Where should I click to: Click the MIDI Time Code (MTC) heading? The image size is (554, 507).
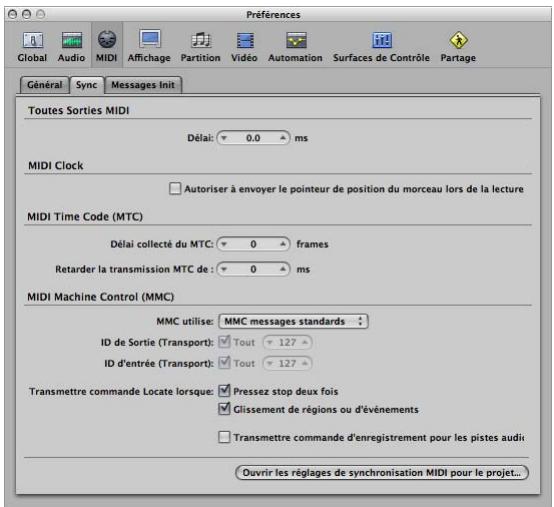tap(85, 217)
